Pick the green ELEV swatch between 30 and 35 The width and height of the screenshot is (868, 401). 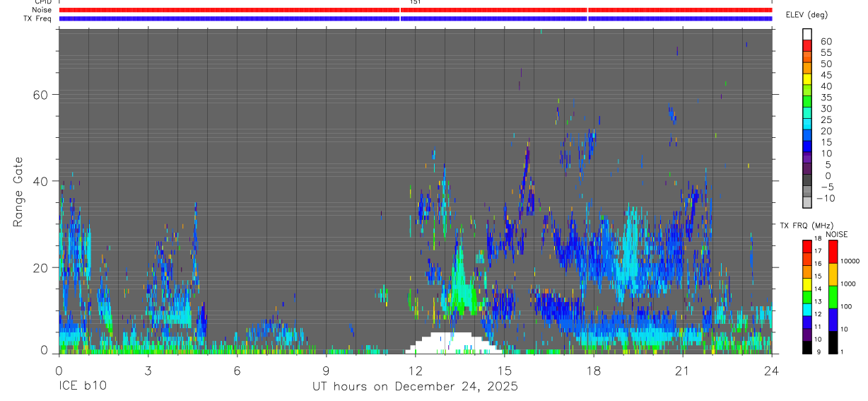[x=807, y=102]
